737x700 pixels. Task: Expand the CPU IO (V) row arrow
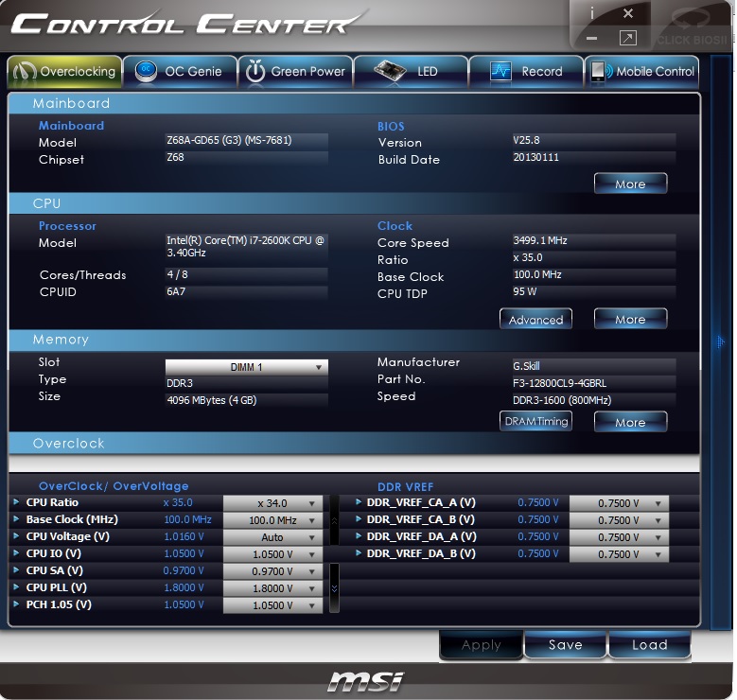point(16,552)
